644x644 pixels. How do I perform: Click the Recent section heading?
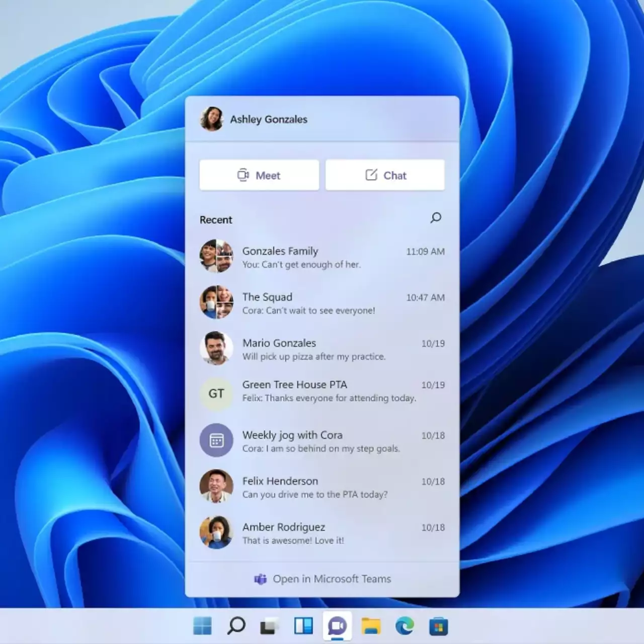(216, 220)
